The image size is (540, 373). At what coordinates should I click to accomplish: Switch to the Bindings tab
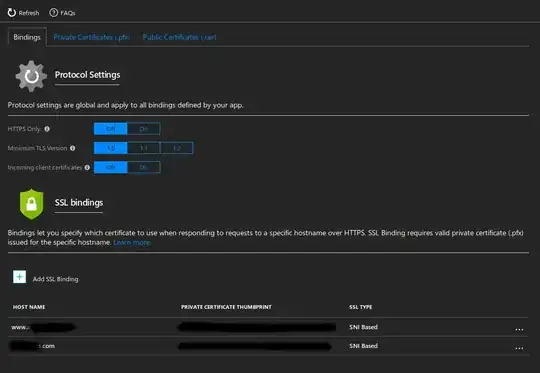tap(27, 37)
